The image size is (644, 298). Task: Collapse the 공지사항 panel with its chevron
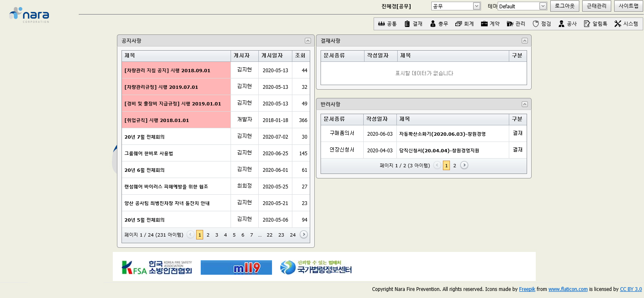(308, 41)
